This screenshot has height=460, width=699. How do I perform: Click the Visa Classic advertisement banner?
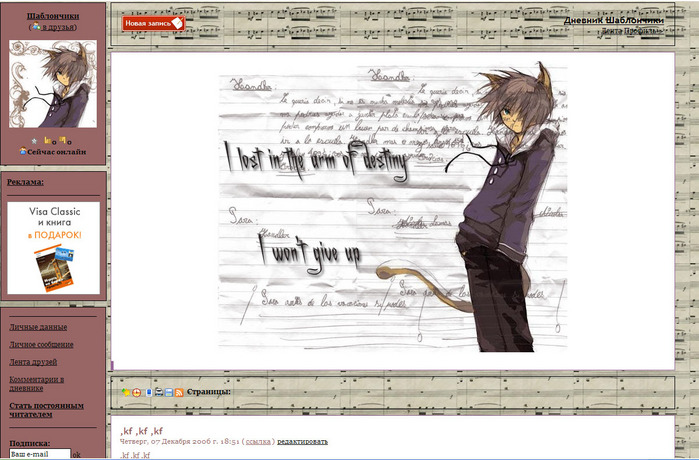tap(53, 248)
